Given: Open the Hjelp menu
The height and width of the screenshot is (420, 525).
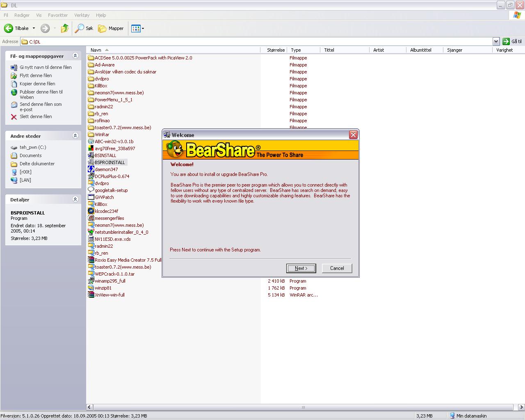Looking at the screenshot, I should coord(101,15).
